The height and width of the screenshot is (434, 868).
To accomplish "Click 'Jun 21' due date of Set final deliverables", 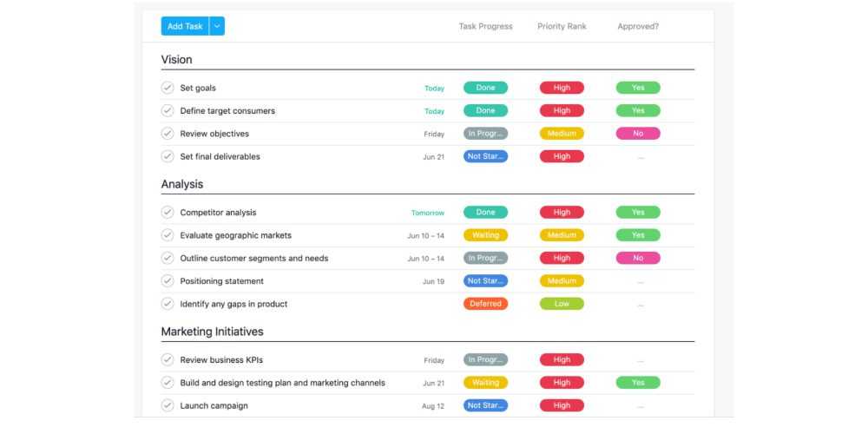I will pos(433,157).
